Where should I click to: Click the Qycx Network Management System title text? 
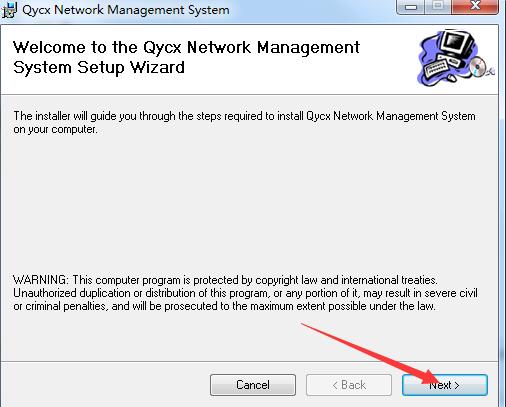click(126, 10)
